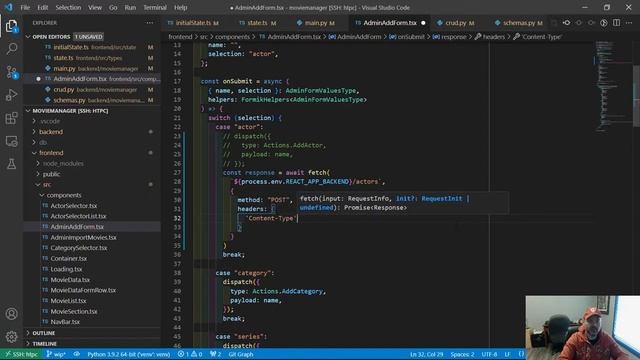Screen dimensions: 640x360
Task: Switch to the crud.py tab
Action: pos(456,23)
